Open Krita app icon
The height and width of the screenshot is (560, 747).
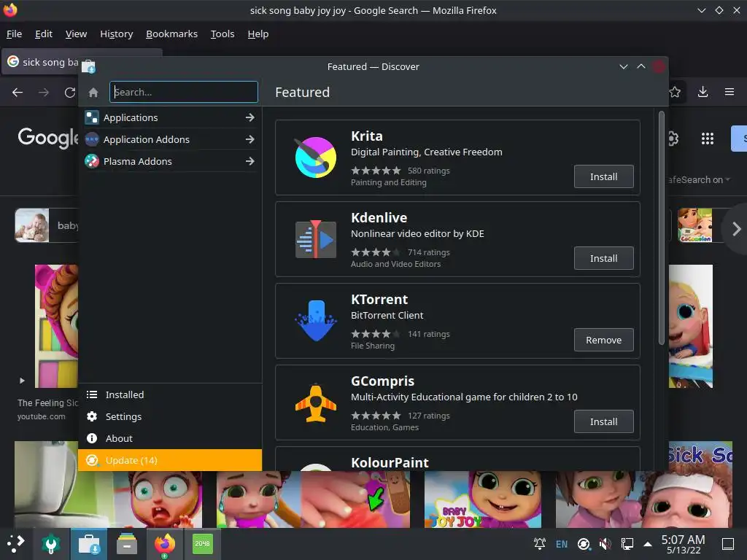coord(315,157)
